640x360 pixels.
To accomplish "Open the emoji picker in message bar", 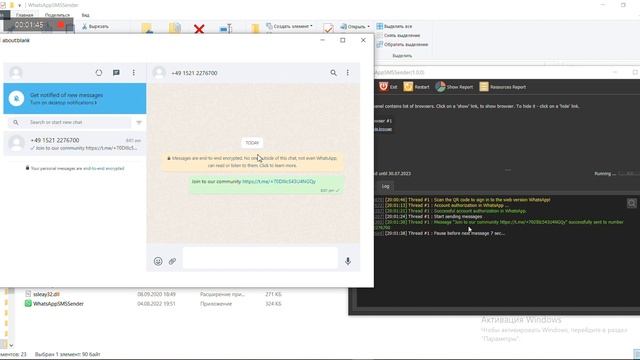I will (x=158, y=261).
